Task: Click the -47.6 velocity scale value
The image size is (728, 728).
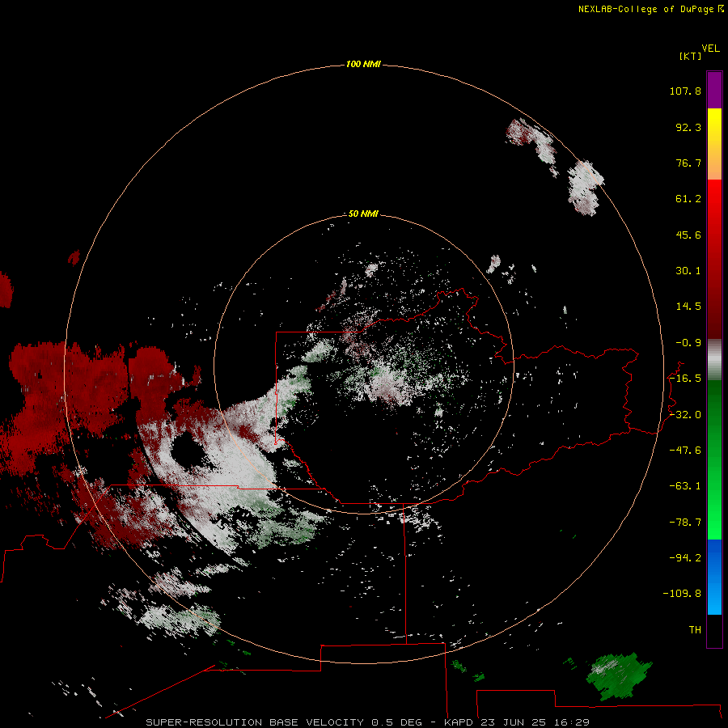Action: click(685, 451)
